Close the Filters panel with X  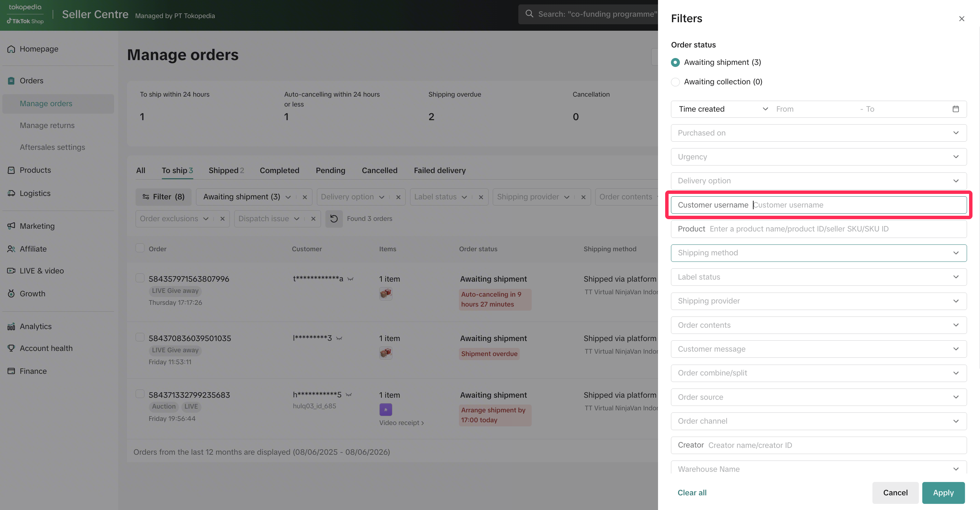click(961, 19)
